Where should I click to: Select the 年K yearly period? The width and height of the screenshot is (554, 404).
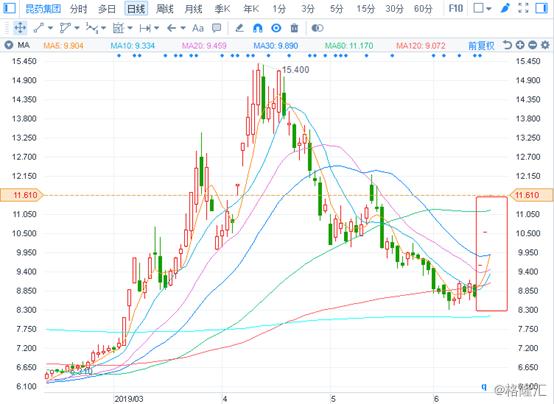[251, 8]
